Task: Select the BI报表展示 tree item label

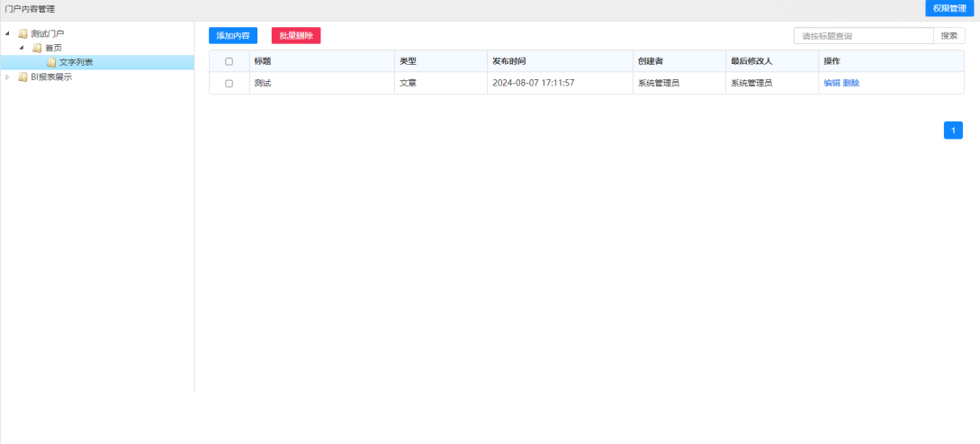Action: 51,77
